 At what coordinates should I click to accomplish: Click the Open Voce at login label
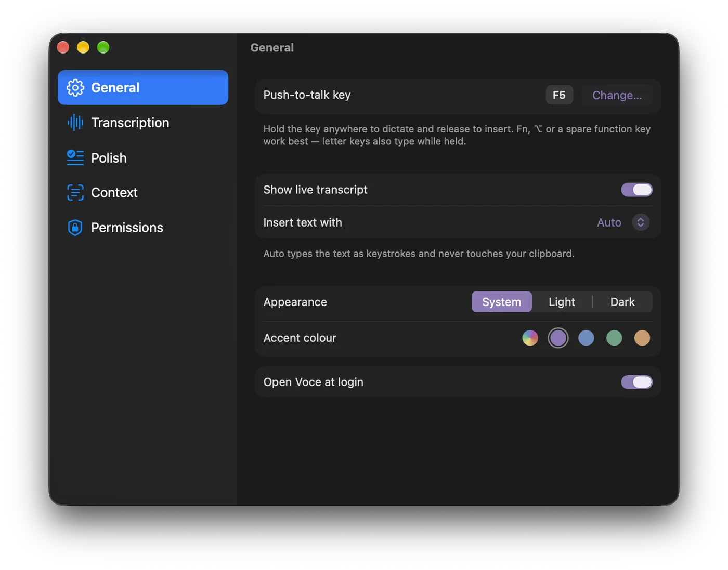[x=313, y=382]
